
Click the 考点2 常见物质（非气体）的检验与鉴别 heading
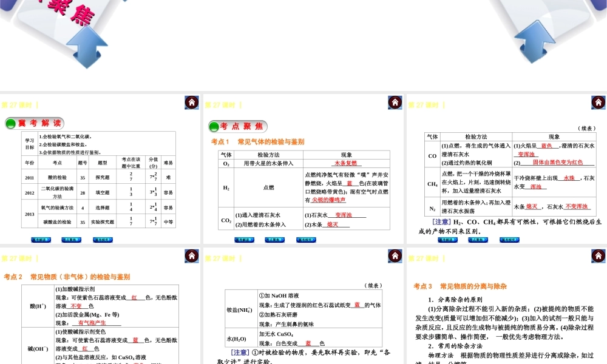coord(67,277)
